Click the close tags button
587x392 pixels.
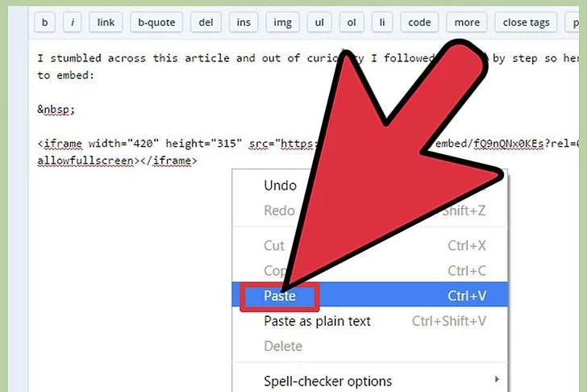pyautogui.click(x=526, y=23)
